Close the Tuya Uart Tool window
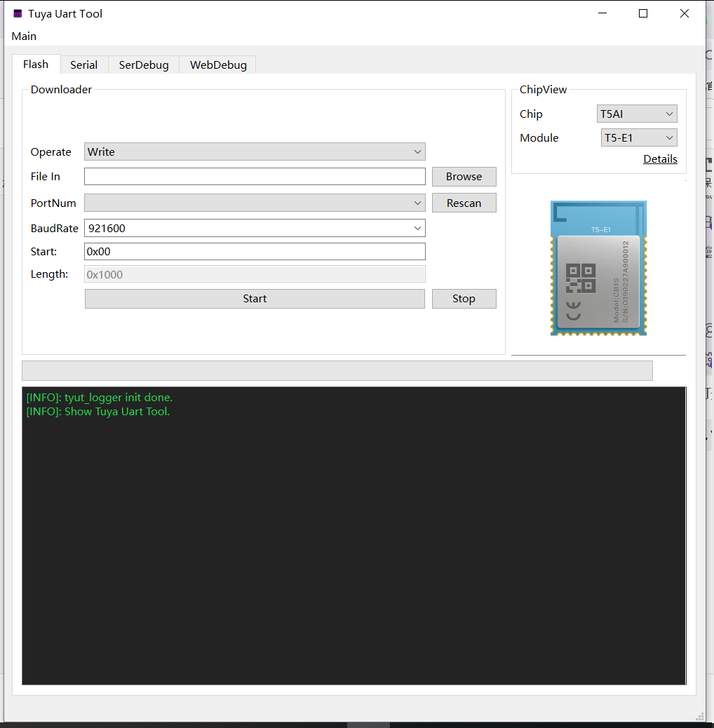 (x=685, y=13)
